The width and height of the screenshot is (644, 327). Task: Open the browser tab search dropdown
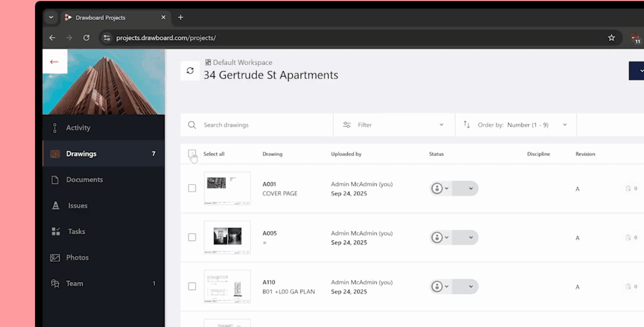click(x=51, y=17)
